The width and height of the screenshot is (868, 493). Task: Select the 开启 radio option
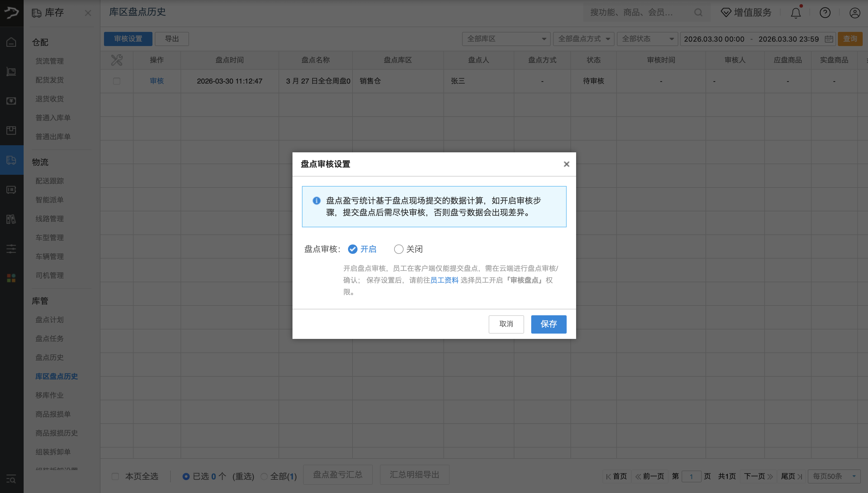pyautogui.click(x=352, y=249)
